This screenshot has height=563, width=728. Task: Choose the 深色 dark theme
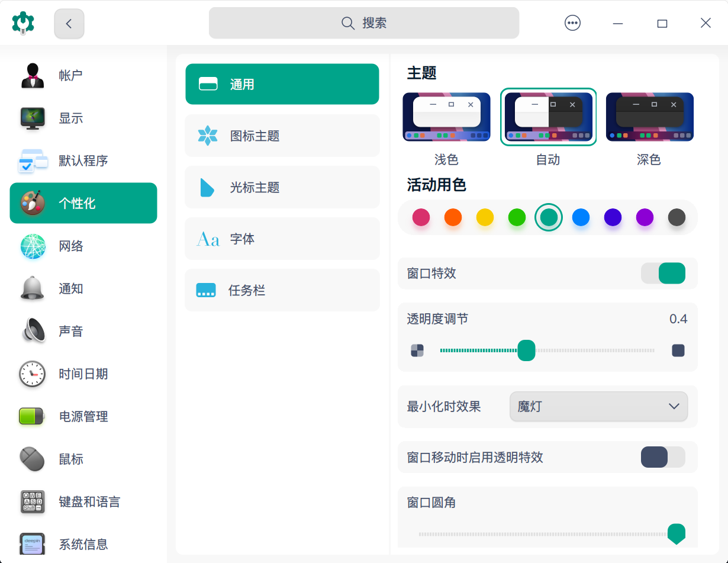pos(649,117)
